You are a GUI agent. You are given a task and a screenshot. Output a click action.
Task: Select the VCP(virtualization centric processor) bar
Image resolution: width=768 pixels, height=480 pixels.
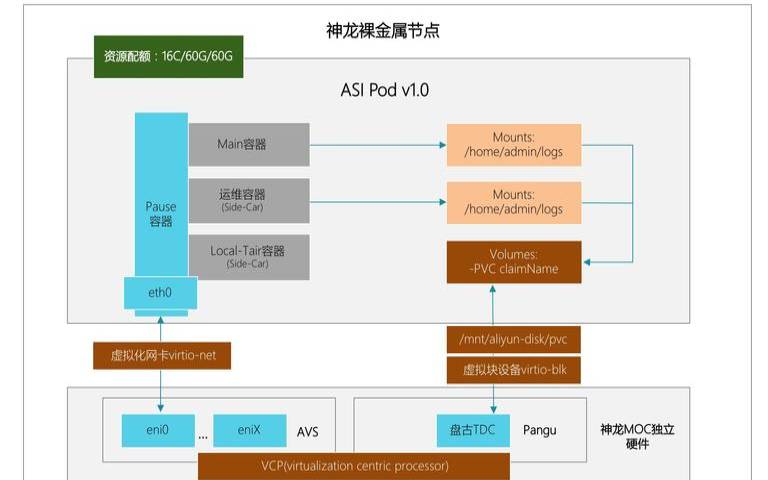click(x=354, y=466)
